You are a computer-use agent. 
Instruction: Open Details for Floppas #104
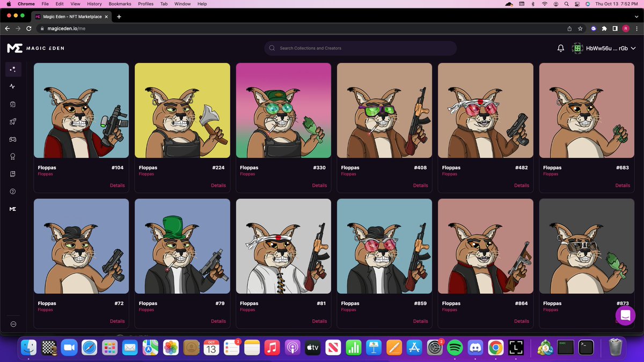[x=118, y=186]
